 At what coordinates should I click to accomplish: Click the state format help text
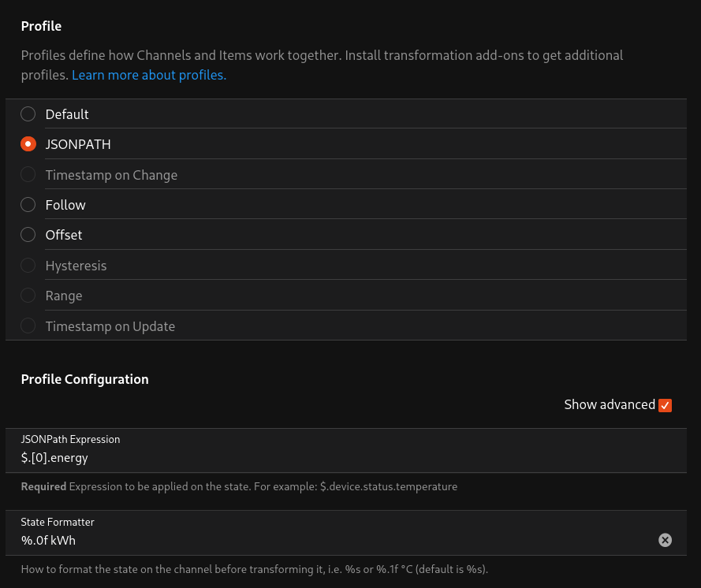click(255, 569)
